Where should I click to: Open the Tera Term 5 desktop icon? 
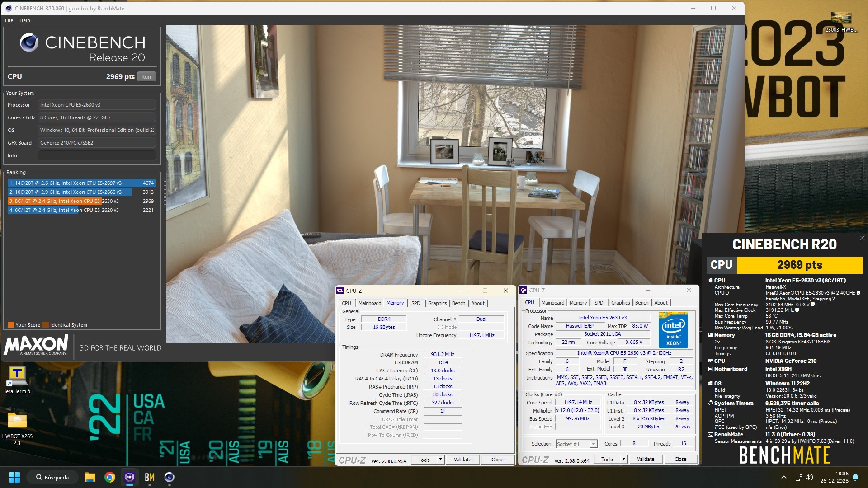(x=17, y=380)
